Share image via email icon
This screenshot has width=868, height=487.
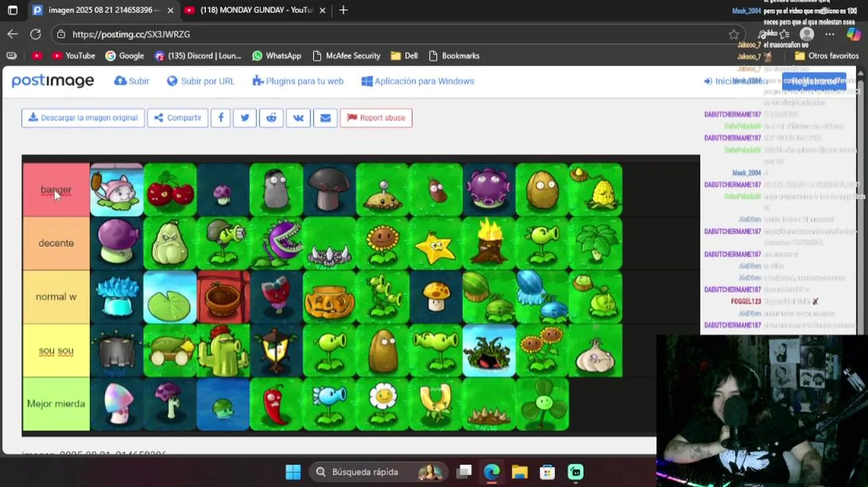point(325,118)
